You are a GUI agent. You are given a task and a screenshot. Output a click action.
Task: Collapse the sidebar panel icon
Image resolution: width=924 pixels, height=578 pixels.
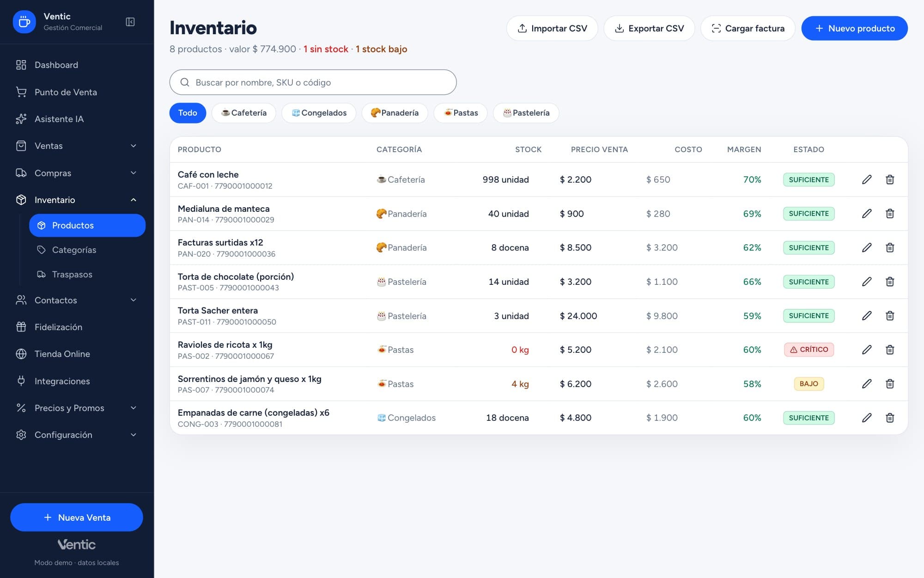(130, 22)
